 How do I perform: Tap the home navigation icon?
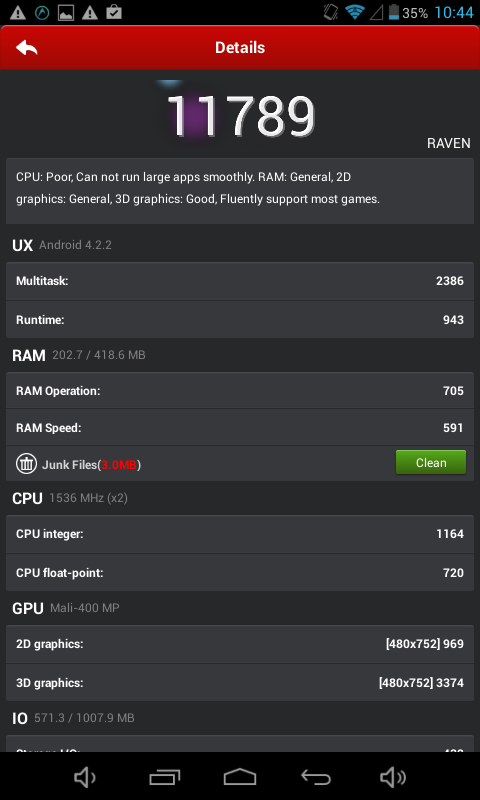click(240, 778)
